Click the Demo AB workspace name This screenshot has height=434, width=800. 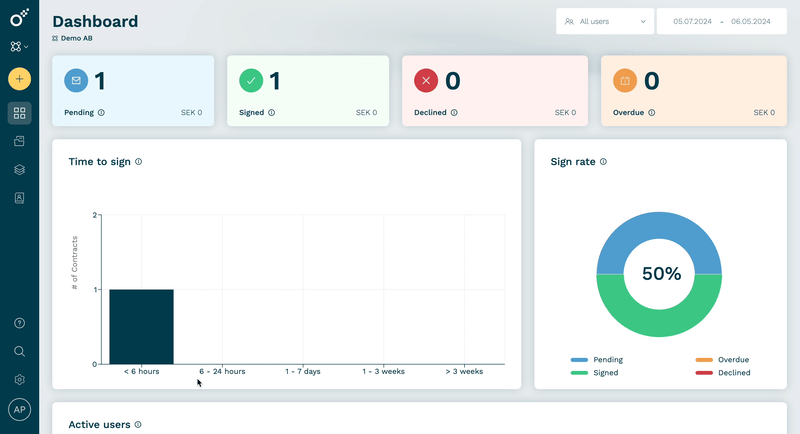pyautogui.click(x=77, y=38)
